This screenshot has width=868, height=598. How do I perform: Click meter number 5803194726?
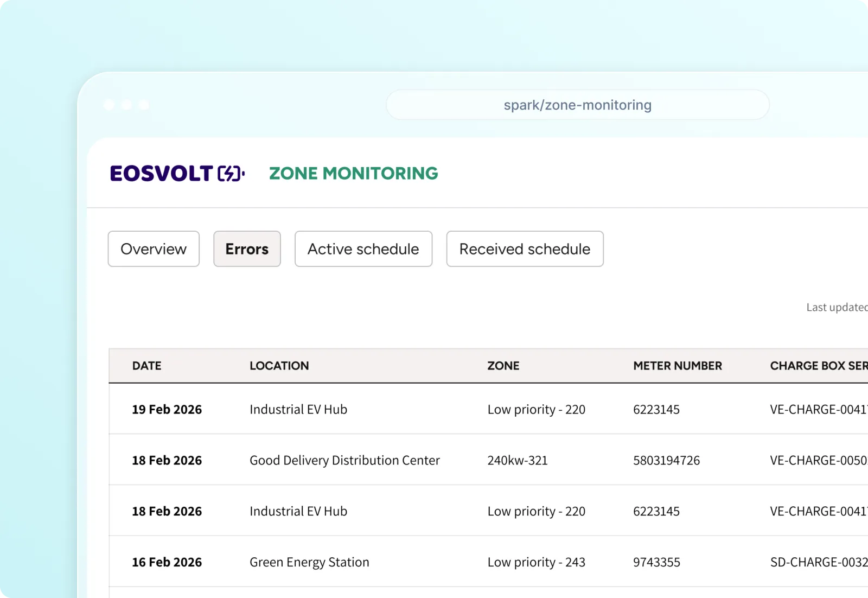(x=666, y=461)
